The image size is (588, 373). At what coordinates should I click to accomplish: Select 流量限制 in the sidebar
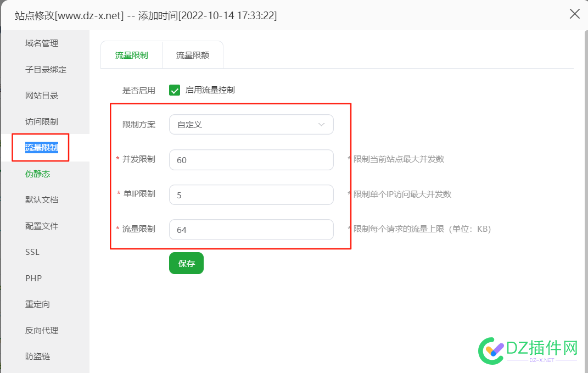pyautogui.click(x=42, y=147)
